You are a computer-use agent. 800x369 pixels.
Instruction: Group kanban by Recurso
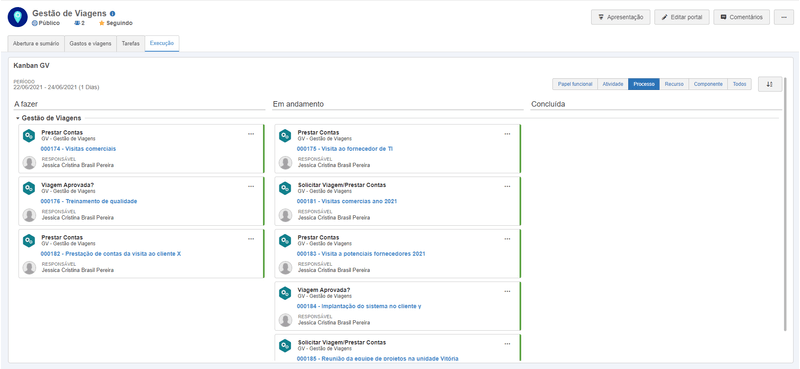coord(674,84)
